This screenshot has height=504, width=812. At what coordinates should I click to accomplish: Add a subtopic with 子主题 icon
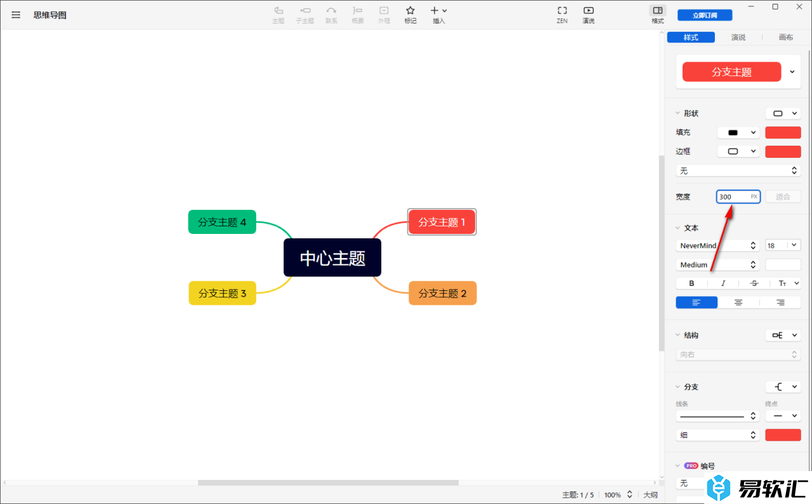305,15
